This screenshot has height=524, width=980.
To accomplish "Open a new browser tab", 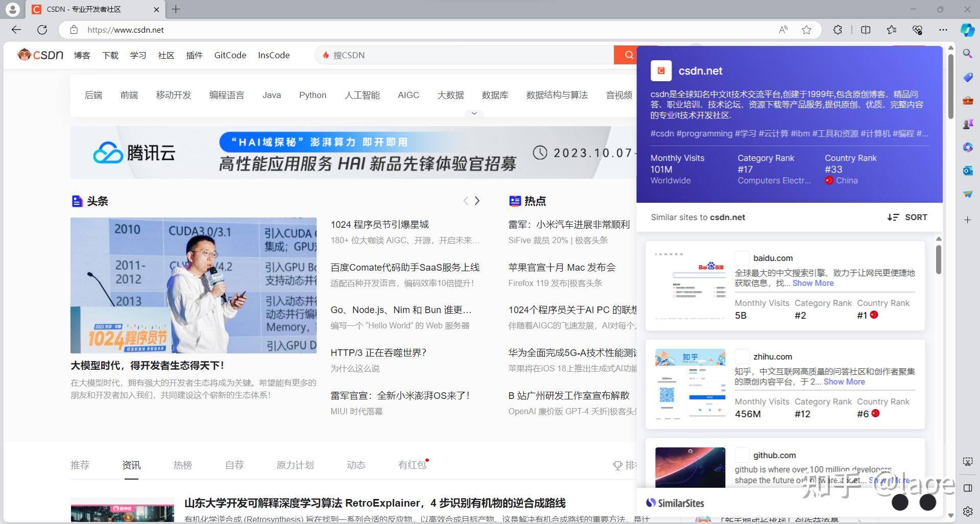I will tap(176, 9).
